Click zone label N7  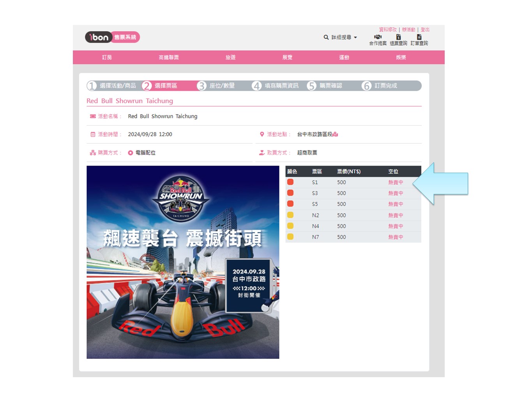coord(315,237)
